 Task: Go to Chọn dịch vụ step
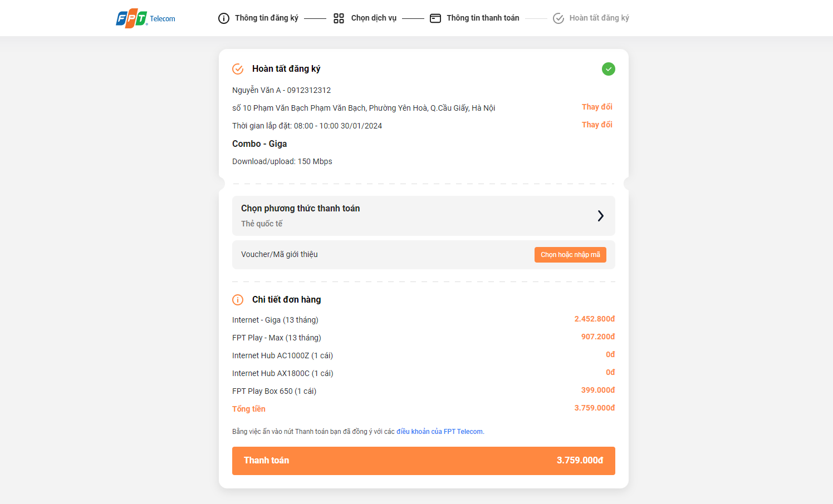coord(374,18)
